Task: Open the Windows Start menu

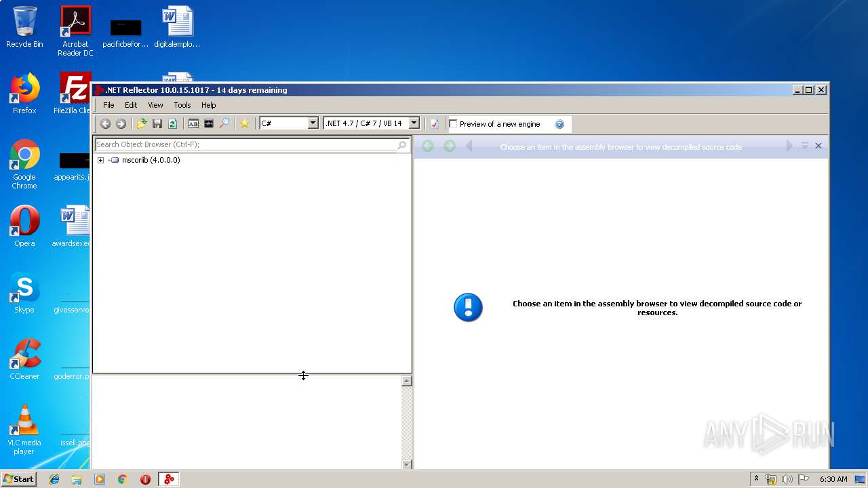Action: click(x=18, y=479)
